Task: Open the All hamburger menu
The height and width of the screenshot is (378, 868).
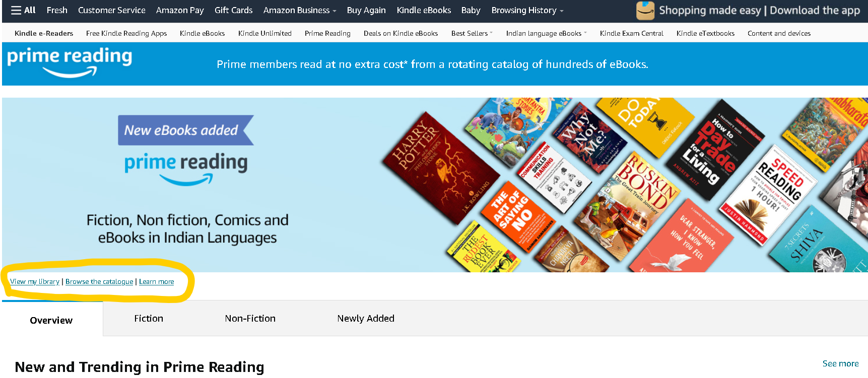Action: click(x=23, y=10)
